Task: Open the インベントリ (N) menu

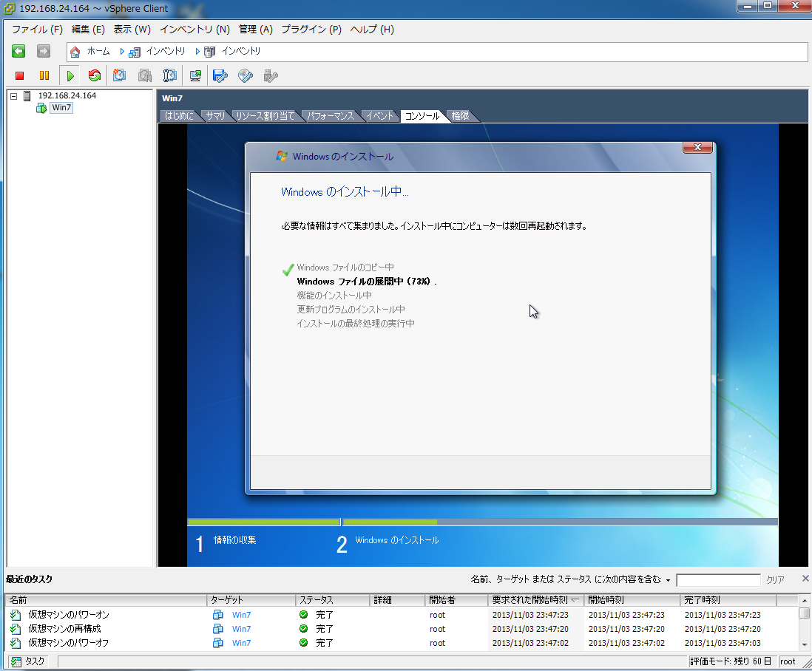Action: [x=194, y=30]
